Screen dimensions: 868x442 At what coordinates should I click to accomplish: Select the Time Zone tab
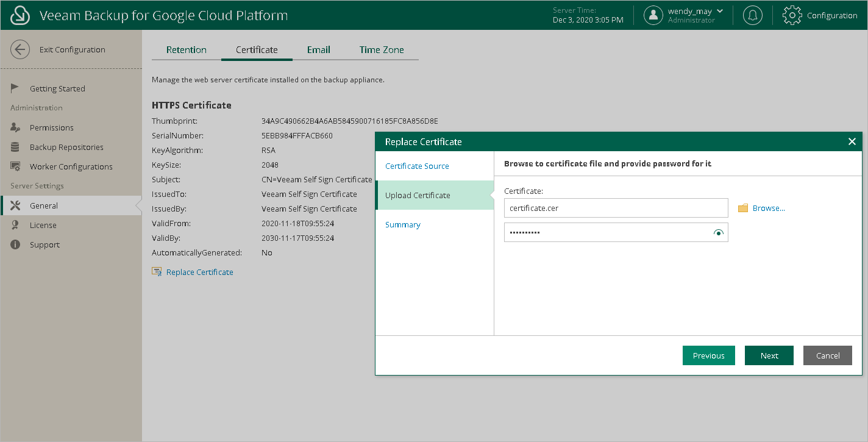click(382, 50)
